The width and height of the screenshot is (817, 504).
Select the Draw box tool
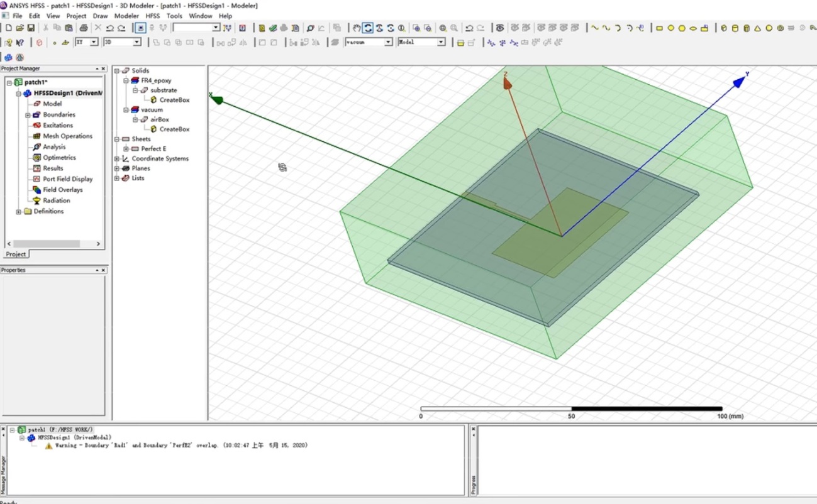pos(723,28)
